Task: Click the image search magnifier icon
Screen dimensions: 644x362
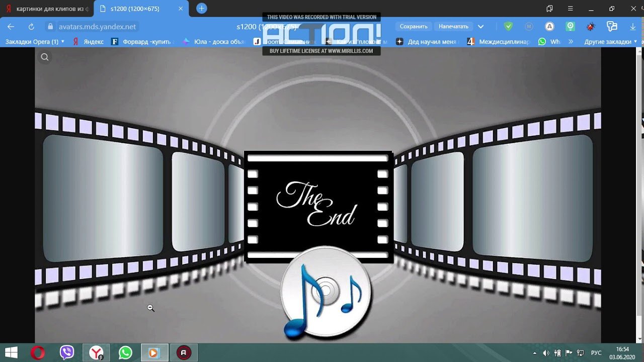Action: [x=45, y=57]
